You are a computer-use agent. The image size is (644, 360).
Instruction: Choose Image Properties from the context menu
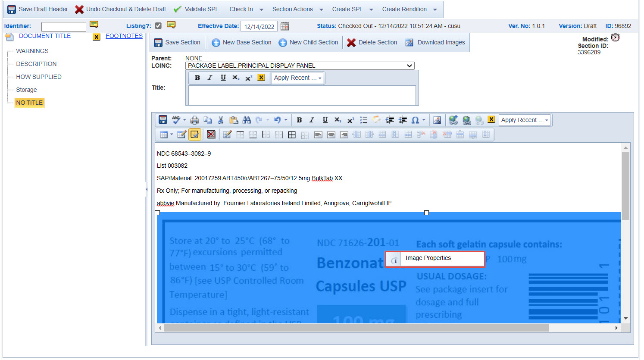[x=435, y=259]
